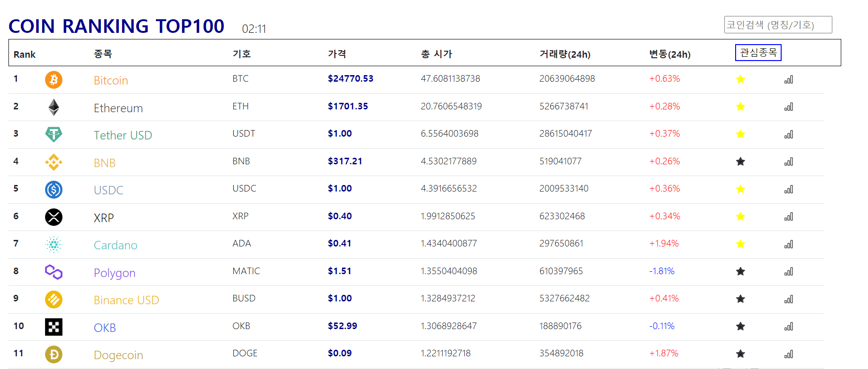Unfavorite Bitcoin using its yellow star
The image size is (868, 369).
740,79
